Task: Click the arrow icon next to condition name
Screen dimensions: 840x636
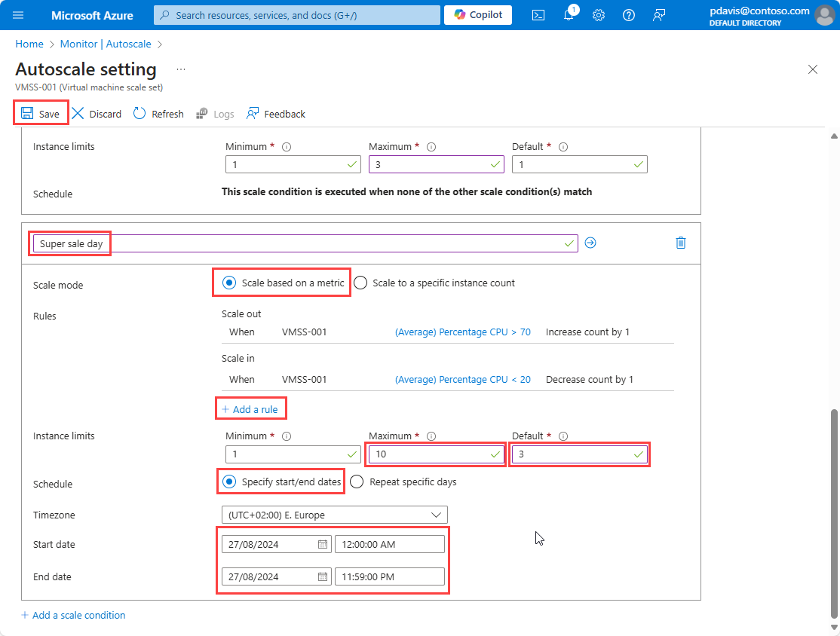Action: (590, 243)
